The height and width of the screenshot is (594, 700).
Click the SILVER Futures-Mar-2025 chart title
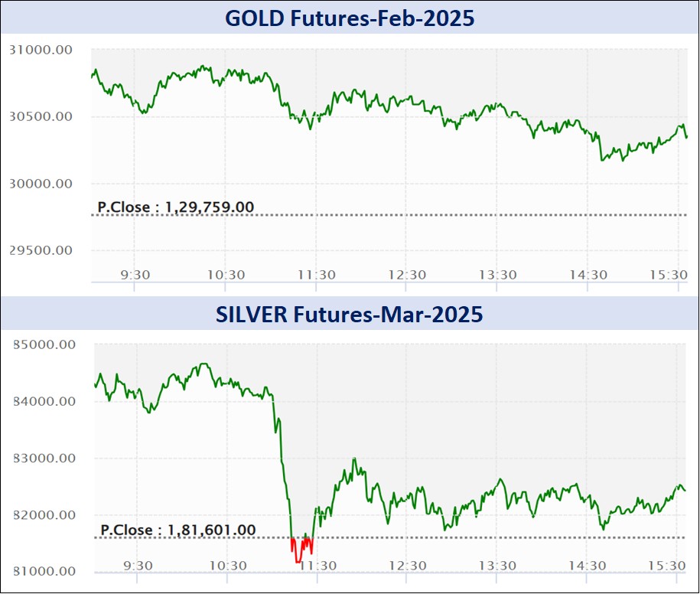pos(349,314)
